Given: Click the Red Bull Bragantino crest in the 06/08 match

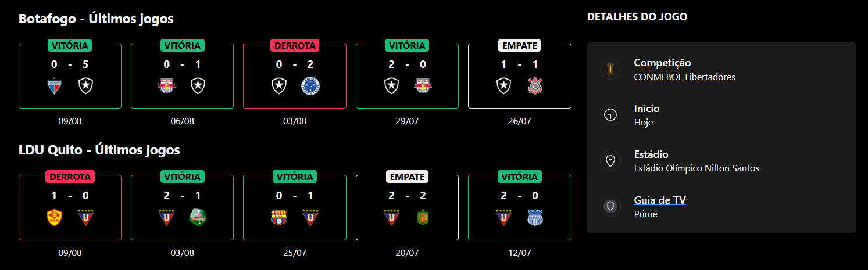Looking at the screenshot, I should tap(167, 87).
